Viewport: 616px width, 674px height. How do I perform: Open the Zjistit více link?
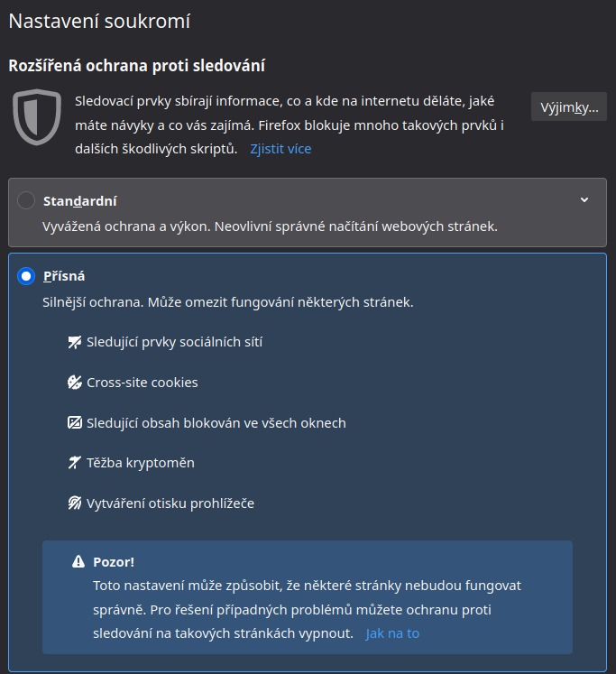280,149
